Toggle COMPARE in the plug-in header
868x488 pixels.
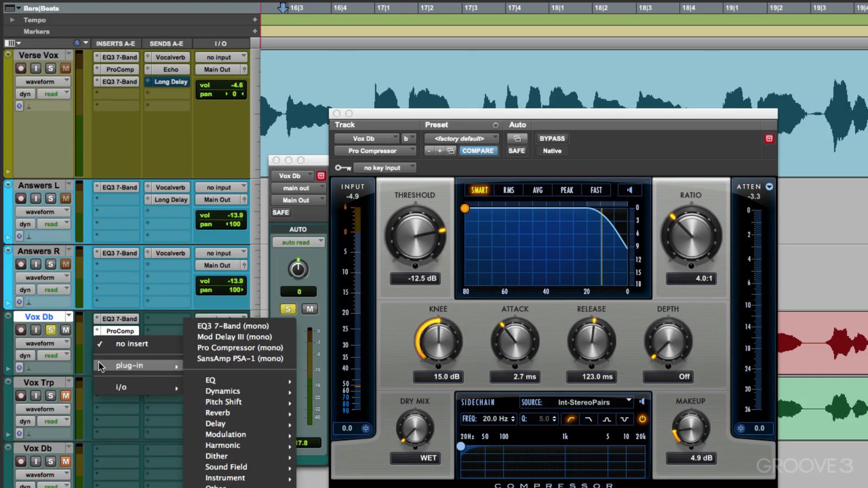click(x=478, y=151)
